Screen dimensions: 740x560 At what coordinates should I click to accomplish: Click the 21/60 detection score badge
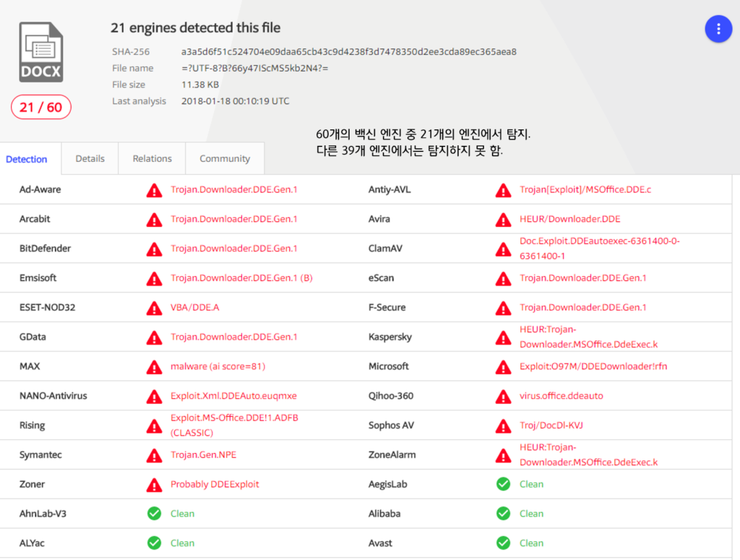click(40, 106)
